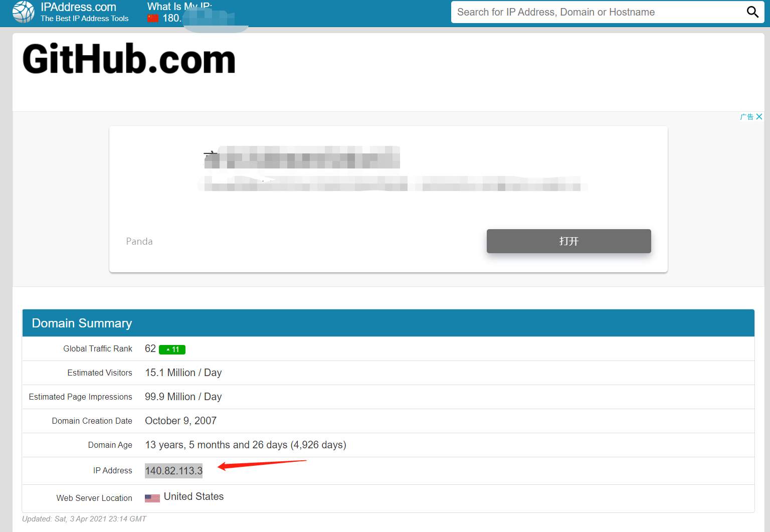Click the Domain Creation Date label
This screenshot has height=532, width=770.
[x=92, y=421]
